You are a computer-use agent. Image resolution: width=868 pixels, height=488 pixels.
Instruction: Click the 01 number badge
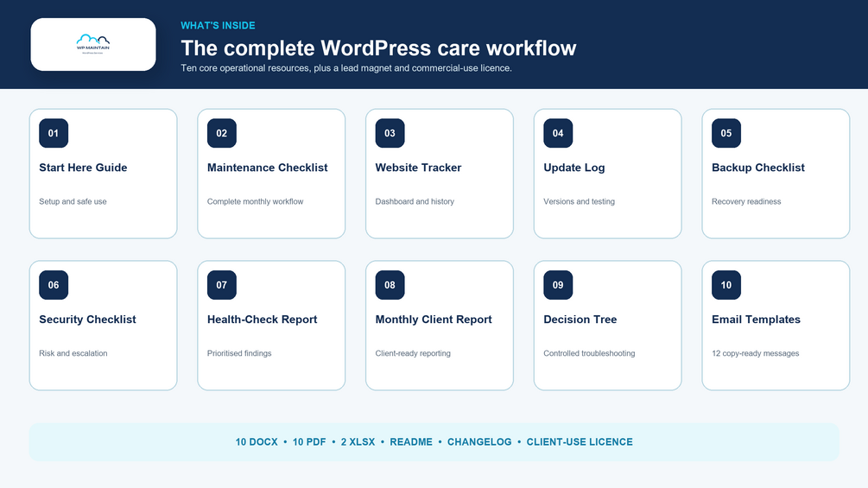pyautogui.click(x=54, y=133)
